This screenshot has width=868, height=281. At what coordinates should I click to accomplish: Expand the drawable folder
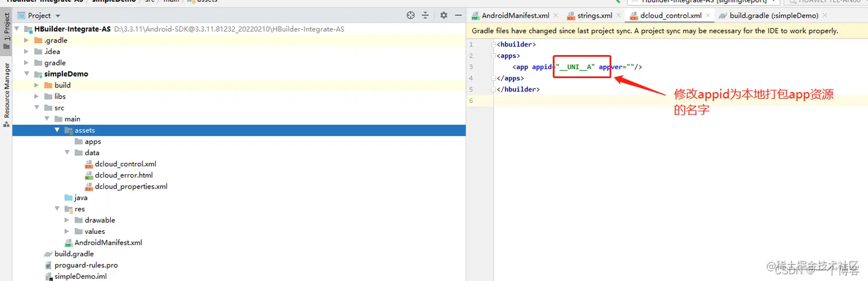(x=67, y=220)
